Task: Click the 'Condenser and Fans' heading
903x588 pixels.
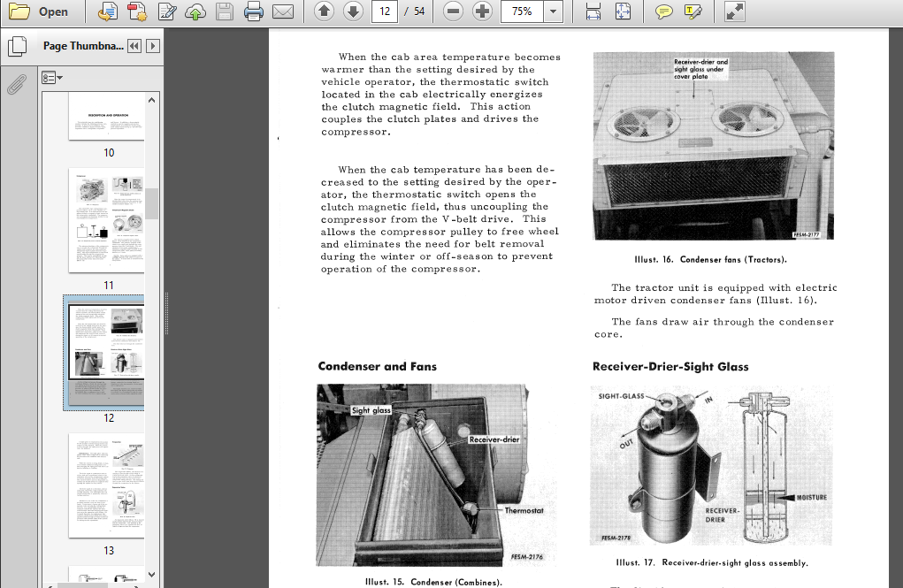Action: (x=378, y=366)
